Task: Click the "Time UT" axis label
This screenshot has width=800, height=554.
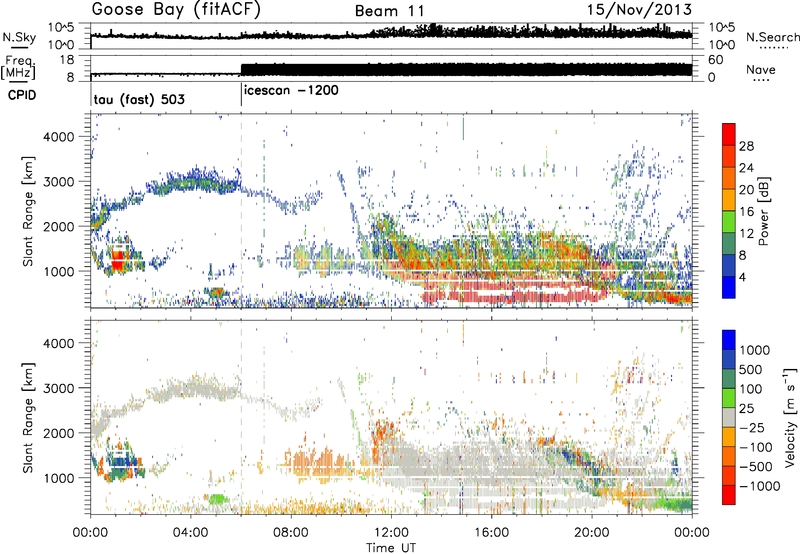Action: (x=391, y=548)
